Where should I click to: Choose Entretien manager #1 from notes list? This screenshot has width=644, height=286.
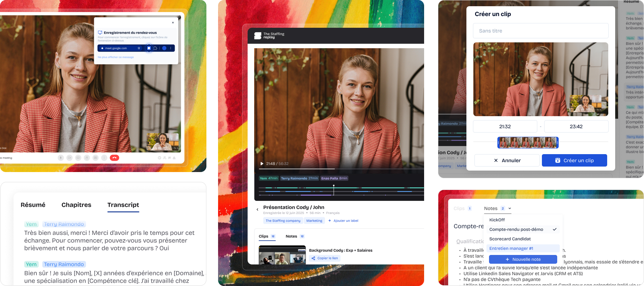coord(511,248)
